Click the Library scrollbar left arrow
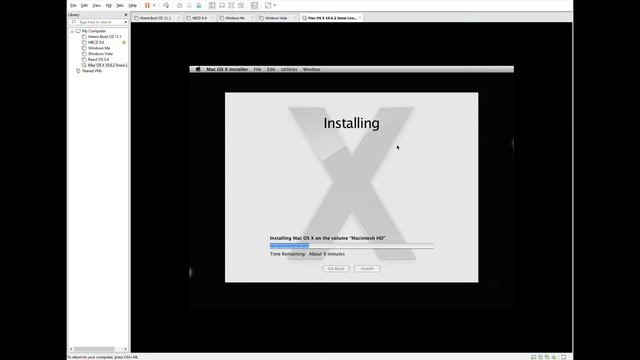Viewport: 640px width, 360px height. point(71,349)
